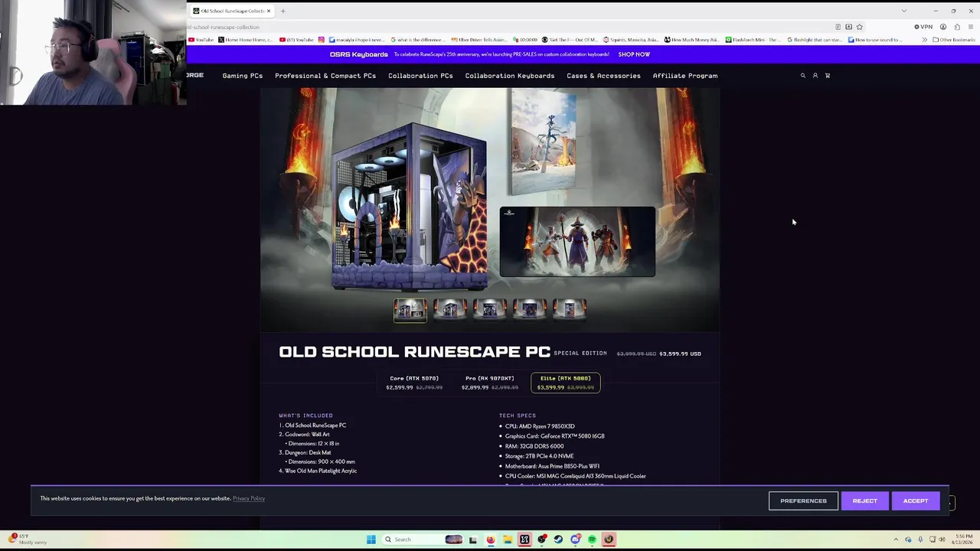
Task: Open File Explorer from the taskbar
Action: point(508,540)
